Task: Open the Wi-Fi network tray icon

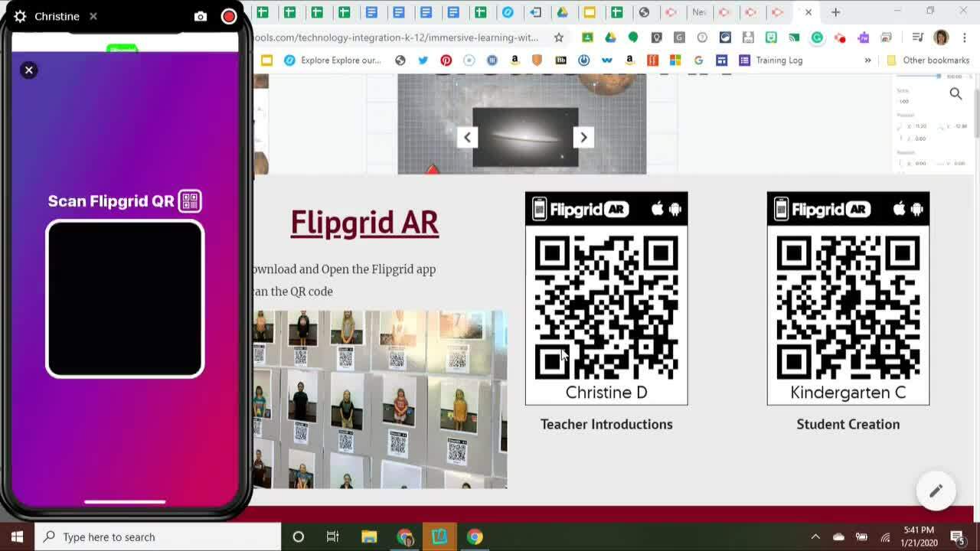Action: click(885, 537)
